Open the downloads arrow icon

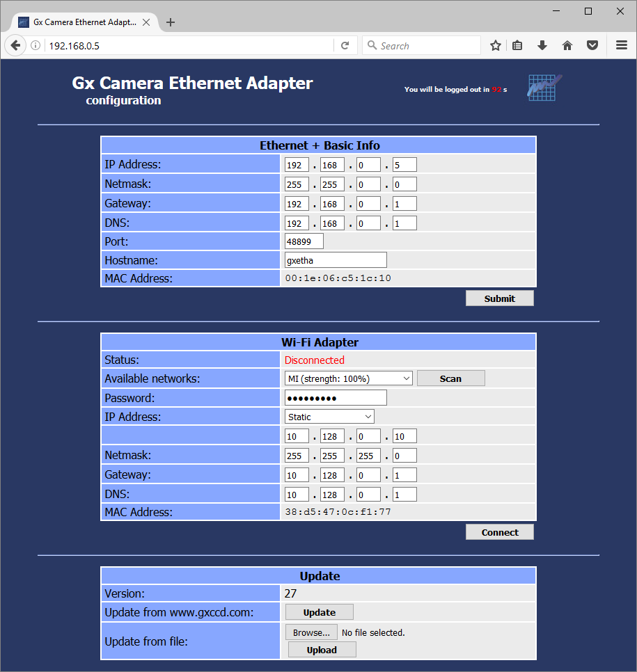coord(542,45)
